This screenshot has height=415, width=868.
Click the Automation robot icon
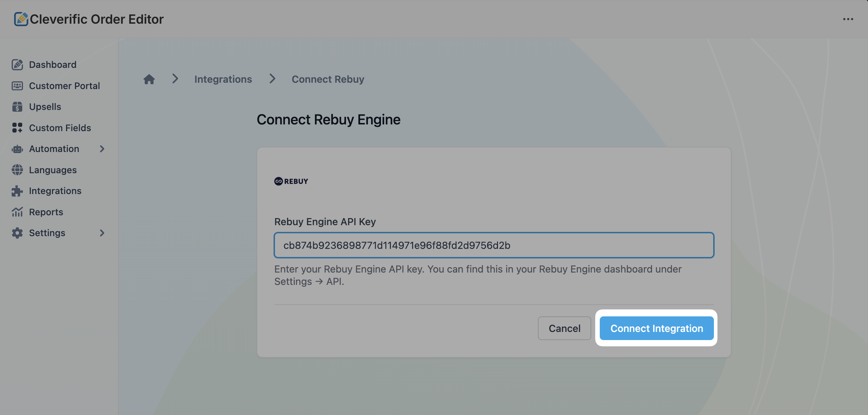(x=17, y=149)
